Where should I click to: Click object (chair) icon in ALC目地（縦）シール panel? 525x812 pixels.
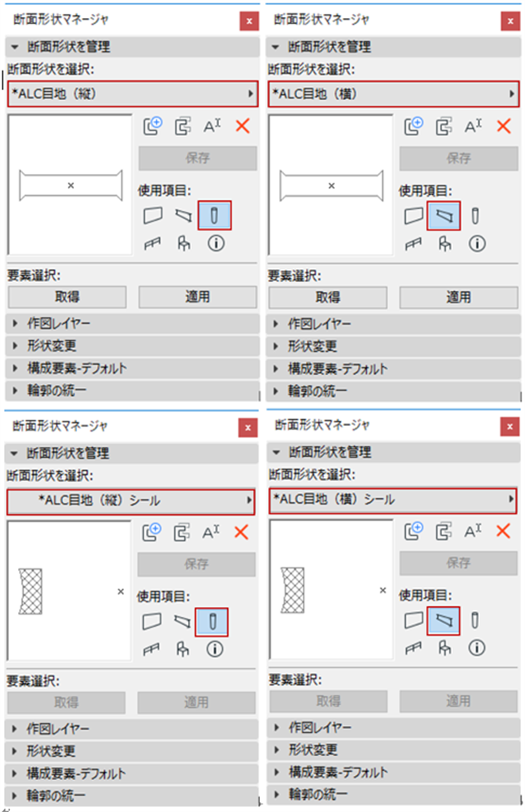coord(184,649)
